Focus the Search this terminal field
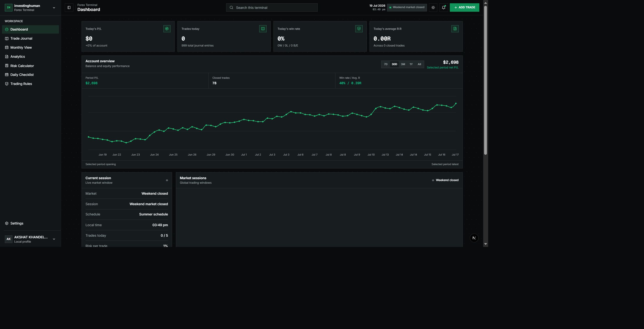644x329 pixels. [x=272, y=7]
